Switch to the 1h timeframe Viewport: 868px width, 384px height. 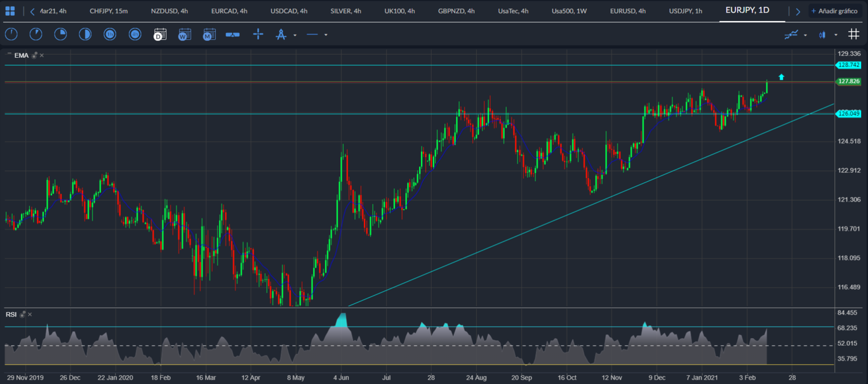pyautogui.click(x=110, y=34)
